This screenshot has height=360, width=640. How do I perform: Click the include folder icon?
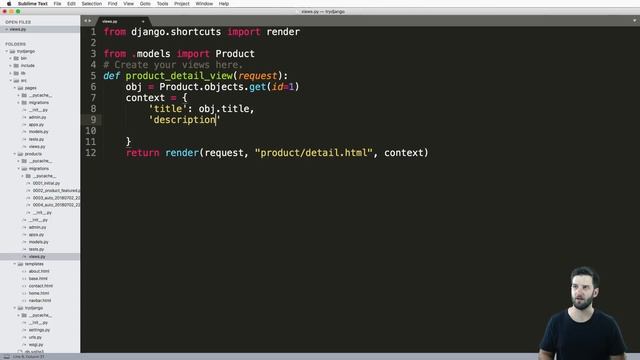[x=16, y=66]
